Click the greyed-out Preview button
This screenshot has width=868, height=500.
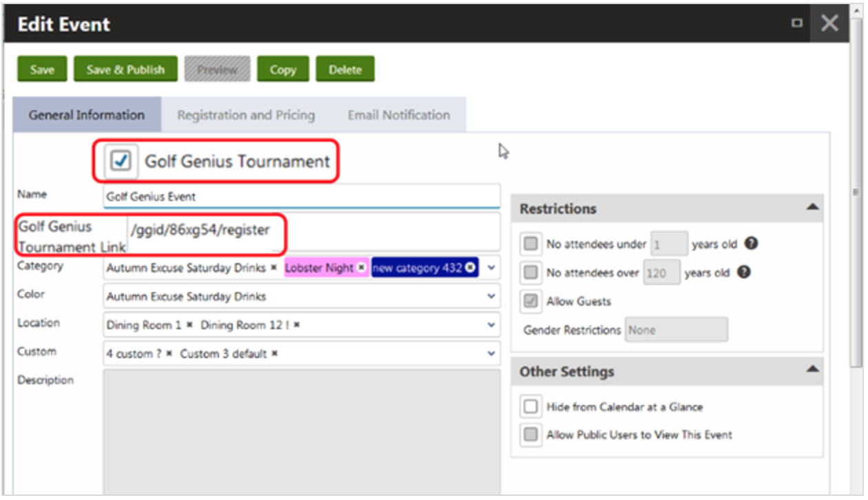pos(217,70)
